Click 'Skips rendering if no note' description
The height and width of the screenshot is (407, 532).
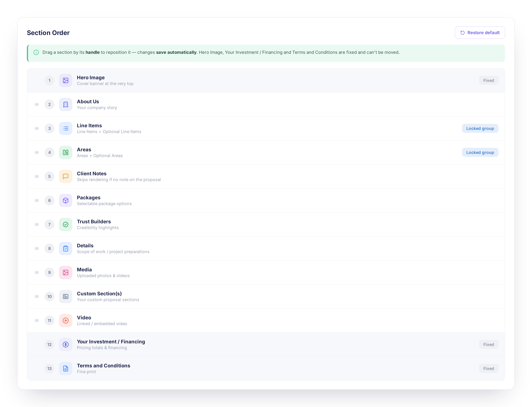[x=119, y=180]
